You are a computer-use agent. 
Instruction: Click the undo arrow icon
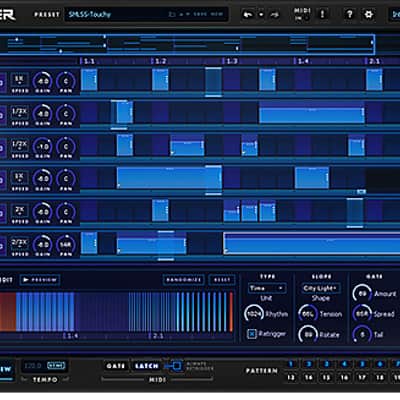pos(248,15)
